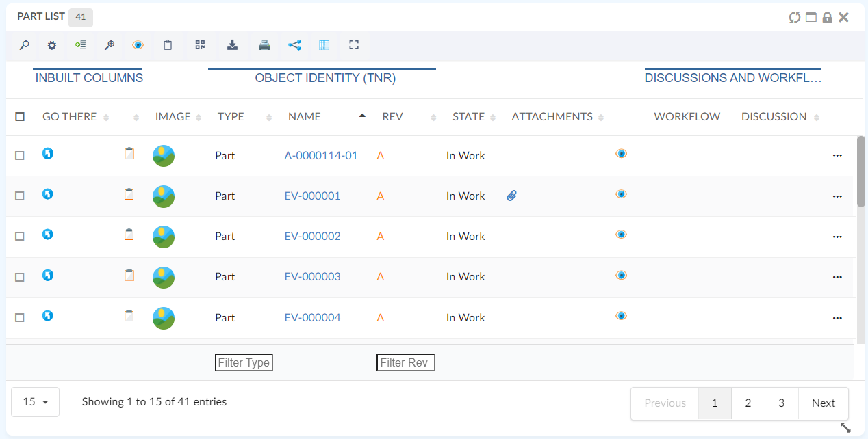Screen dimensions: 868x439
Task: Open the EV-000002 part link
Action: click(x=312, y=237)
